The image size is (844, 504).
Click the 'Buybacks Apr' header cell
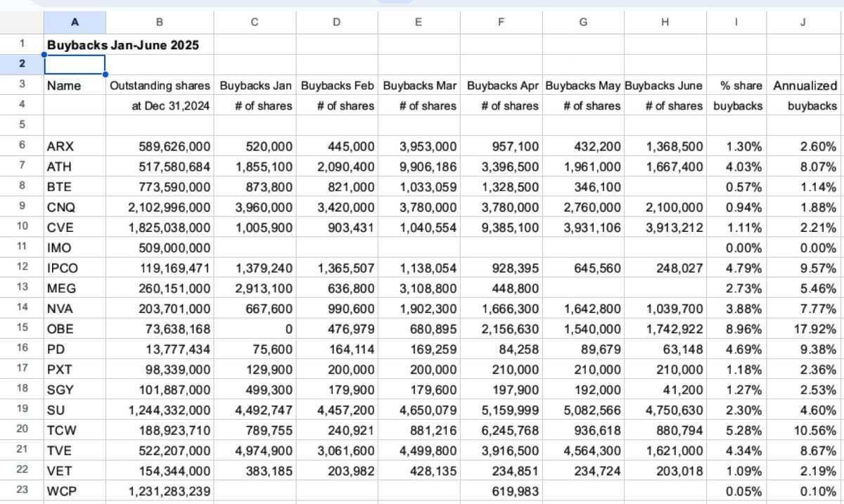(x=501, y=86)
